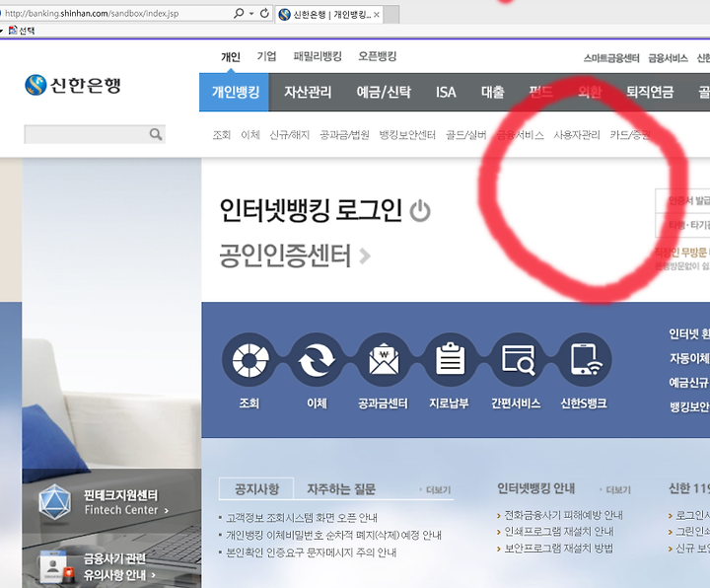
Task: Click the 뱅킹보안센터 submenu item
Action: point(407,134)
